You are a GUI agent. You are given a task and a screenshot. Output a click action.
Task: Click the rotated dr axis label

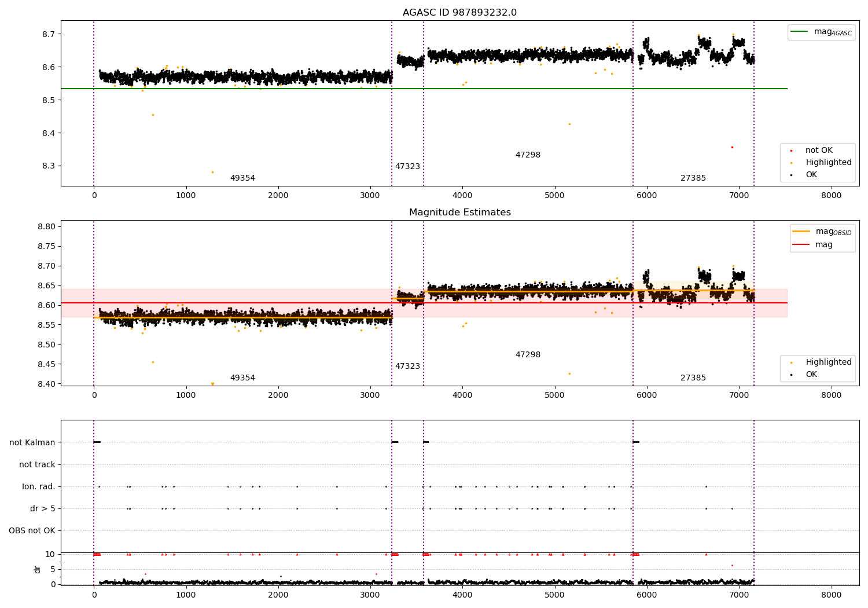coord(38,569)
